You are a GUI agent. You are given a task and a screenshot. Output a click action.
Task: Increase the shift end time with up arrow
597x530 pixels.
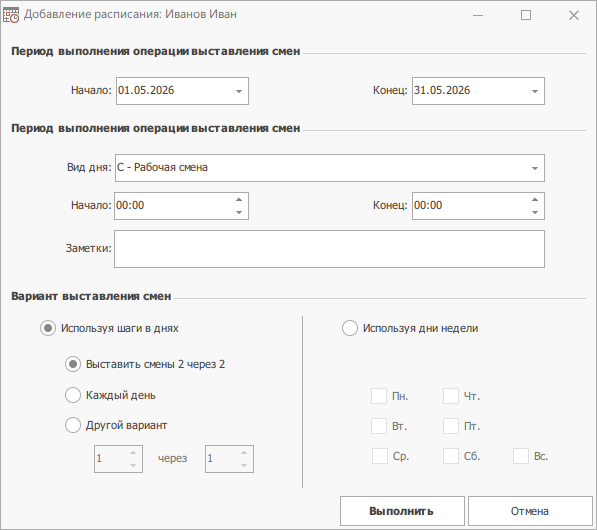(535, 200)
